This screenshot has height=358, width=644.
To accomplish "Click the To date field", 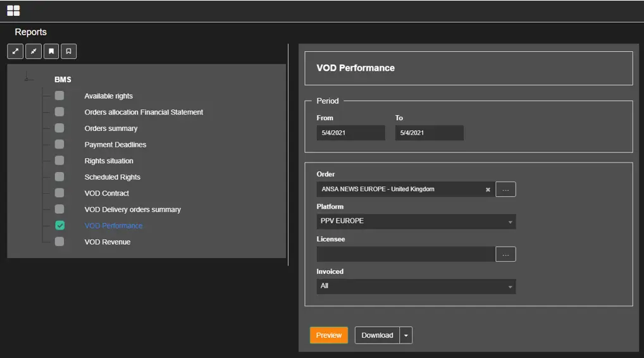I will [x=429, y=133].
